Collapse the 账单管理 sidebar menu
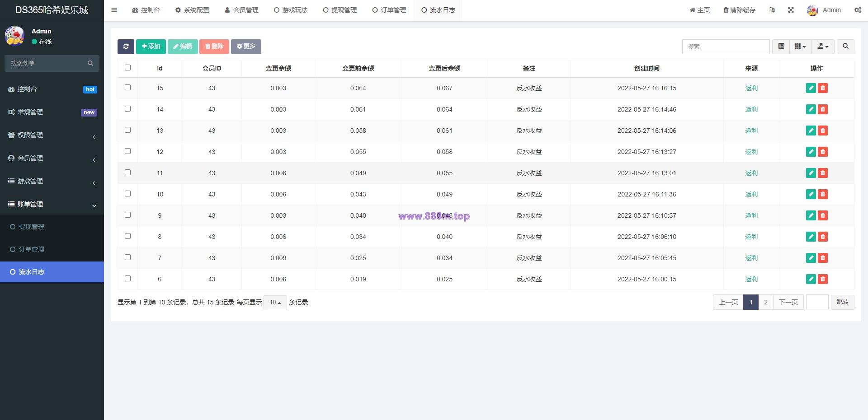This screenshot has width=868, height=420. point(52,204)
